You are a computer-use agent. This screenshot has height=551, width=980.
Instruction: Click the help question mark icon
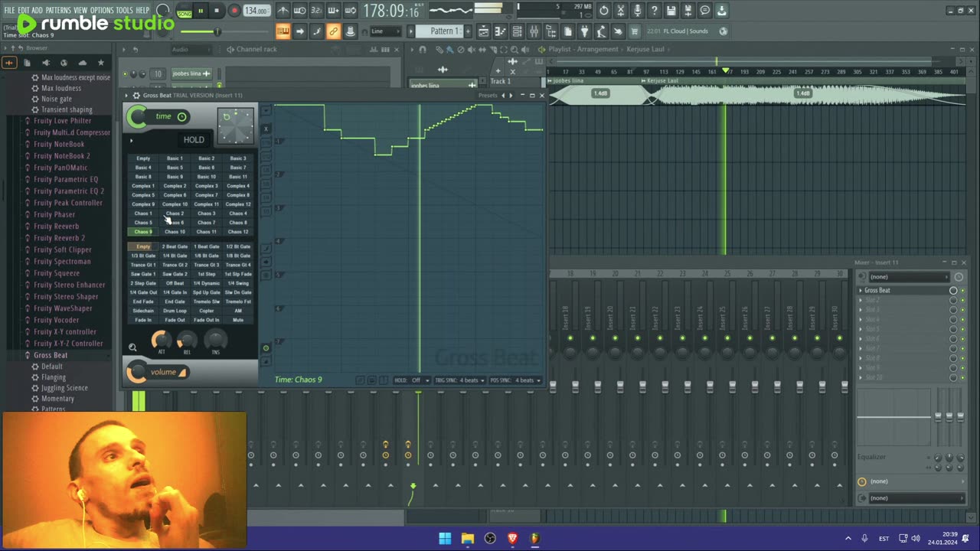point(655,11)
